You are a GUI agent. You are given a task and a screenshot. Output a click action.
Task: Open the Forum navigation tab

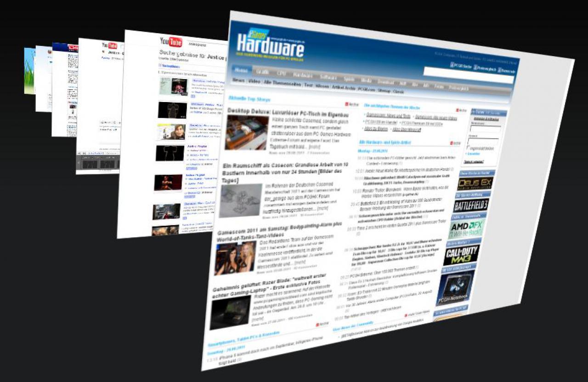click(439, 86)
